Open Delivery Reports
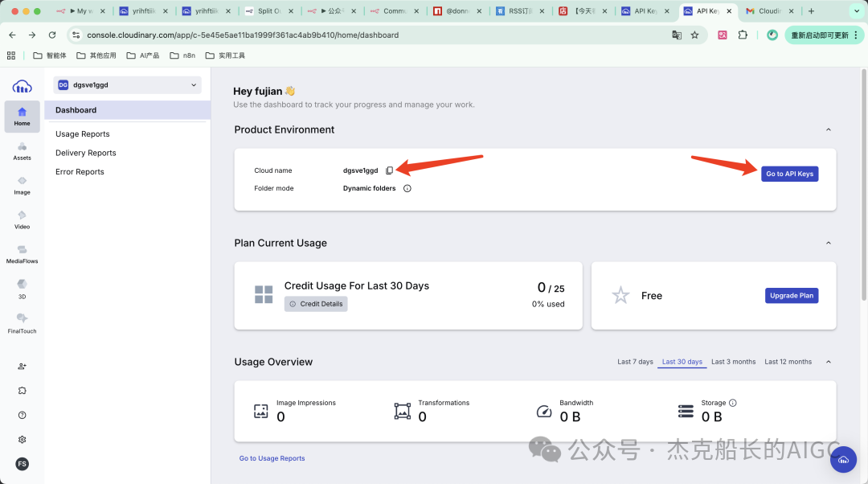 tap(86, 153)
